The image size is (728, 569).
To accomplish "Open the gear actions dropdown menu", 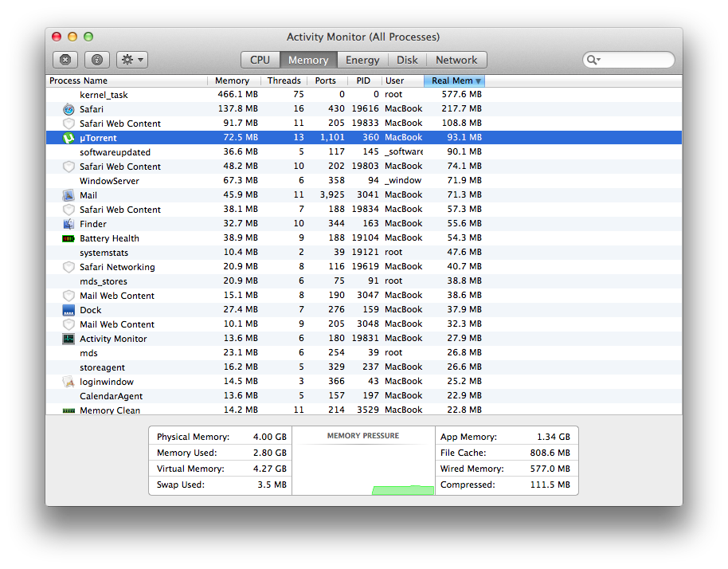I will tap(132, 60).
